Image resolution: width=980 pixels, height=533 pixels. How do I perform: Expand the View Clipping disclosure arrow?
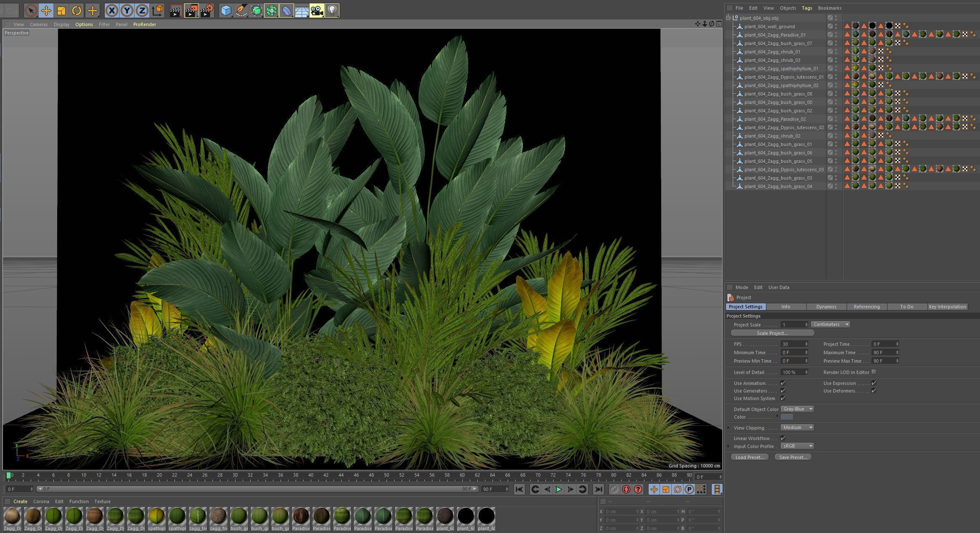(728, 428)
